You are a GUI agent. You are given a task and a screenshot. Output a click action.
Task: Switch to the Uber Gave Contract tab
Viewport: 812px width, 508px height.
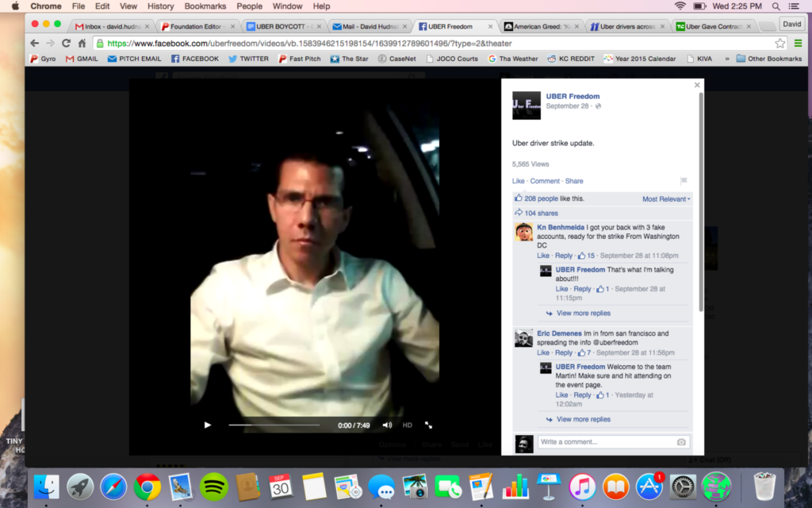click(x=713, y=26)
